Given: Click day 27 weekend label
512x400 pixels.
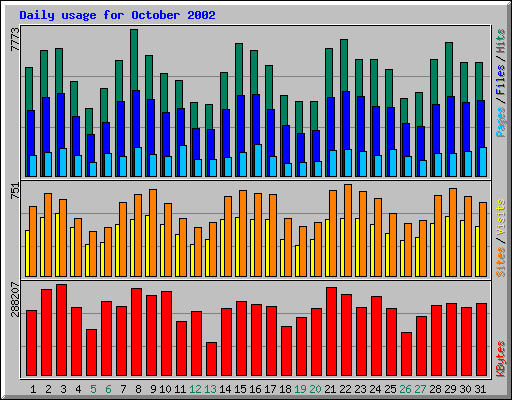Looking at the screenshot, I should tap(420, 389).
